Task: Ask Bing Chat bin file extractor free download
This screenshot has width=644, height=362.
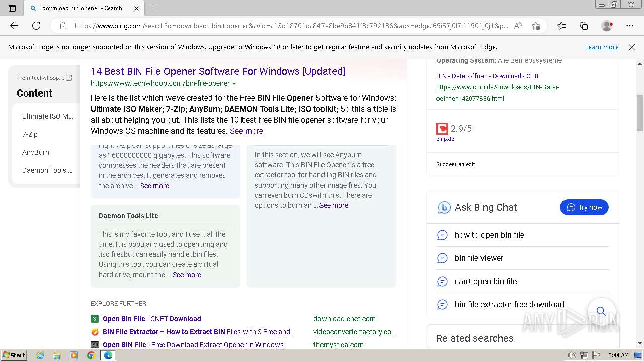Action: point(510,304)
